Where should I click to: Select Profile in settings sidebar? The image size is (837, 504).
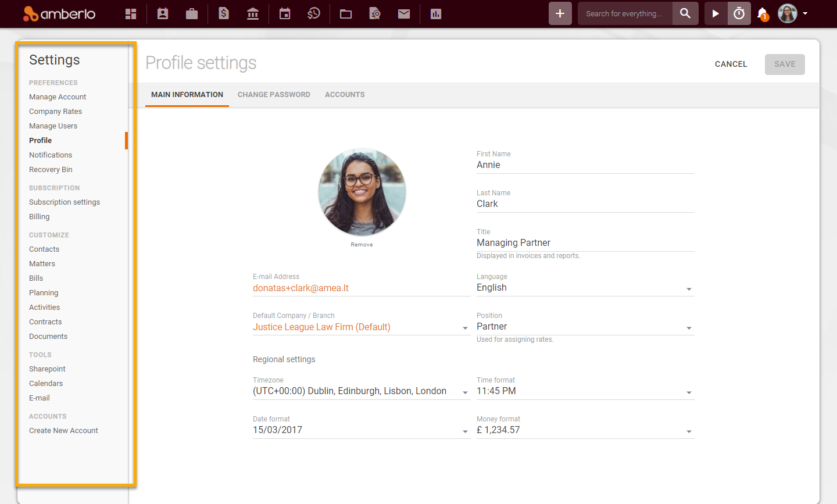click(x=40, y=141)
